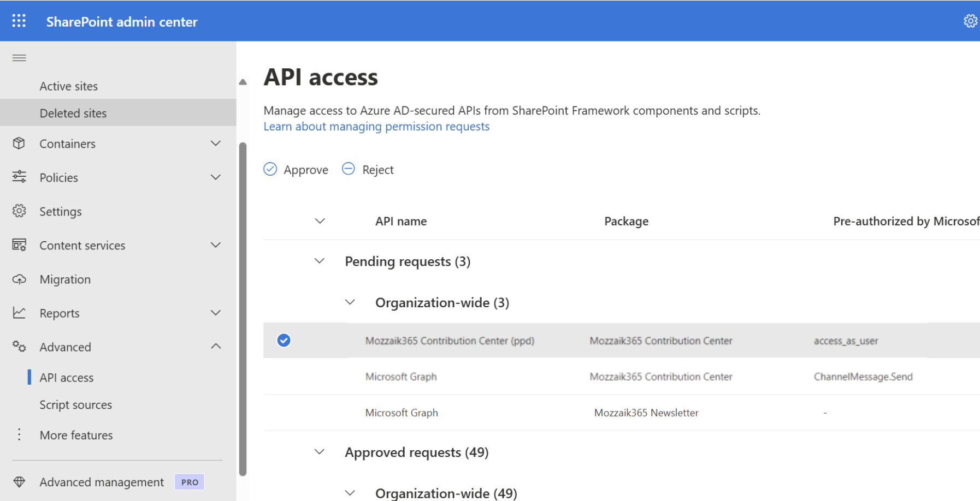Click Mozzaik365 Contribution Center package in selected row
980x501 pixels.
[661, 341]
